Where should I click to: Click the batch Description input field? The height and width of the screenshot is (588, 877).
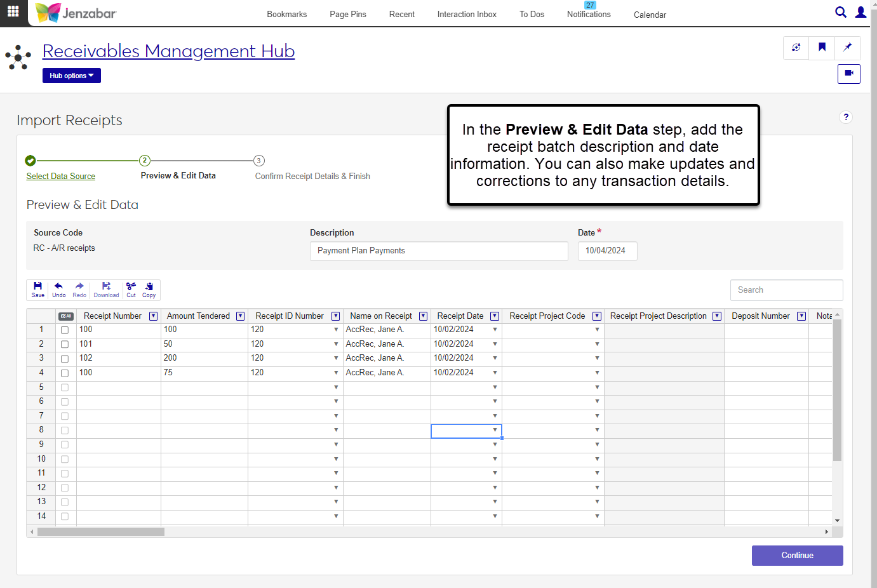click(x=439, y=251)
